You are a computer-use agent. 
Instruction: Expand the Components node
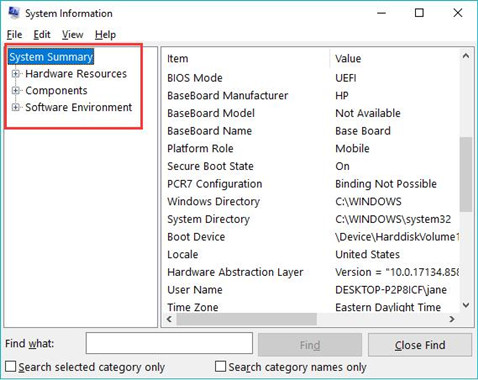(15, 90)
